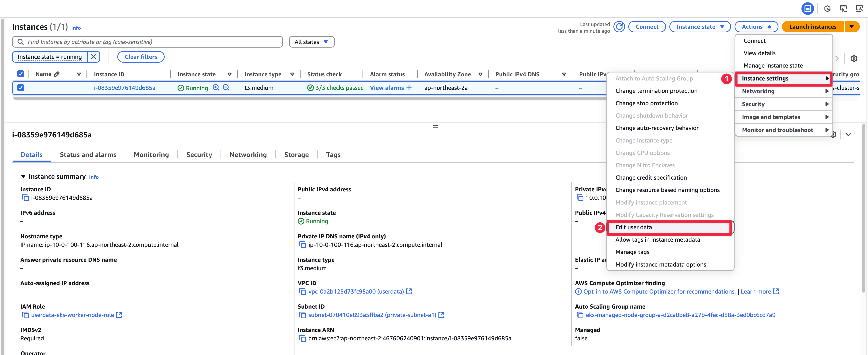Choose Edit user data menu item
This screenshot has width=868, height=355.
coord(633,227)
